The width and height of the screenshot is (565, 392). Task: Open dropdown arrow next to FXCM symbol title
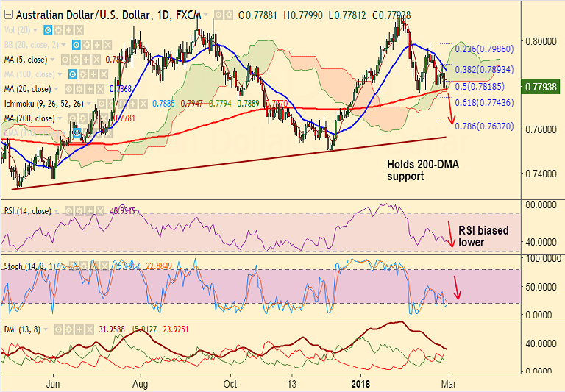click(x=205, y=15)
